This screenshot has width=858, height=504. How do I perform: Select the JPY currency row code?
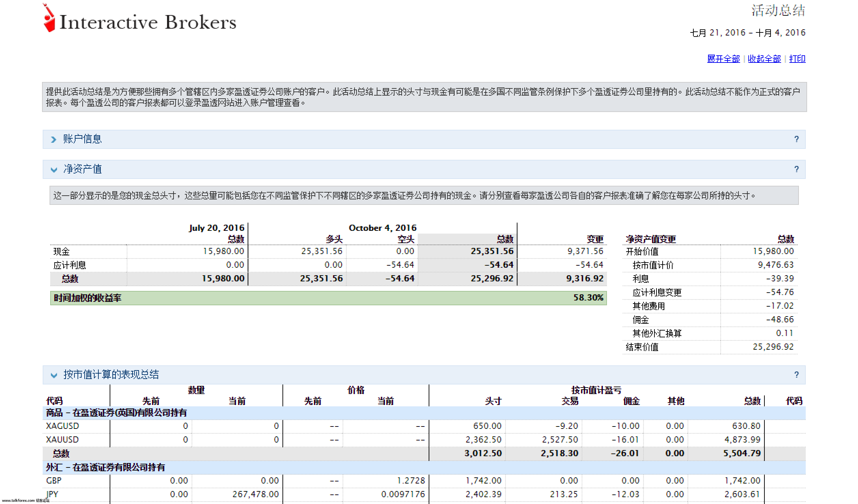coord(52,494)
